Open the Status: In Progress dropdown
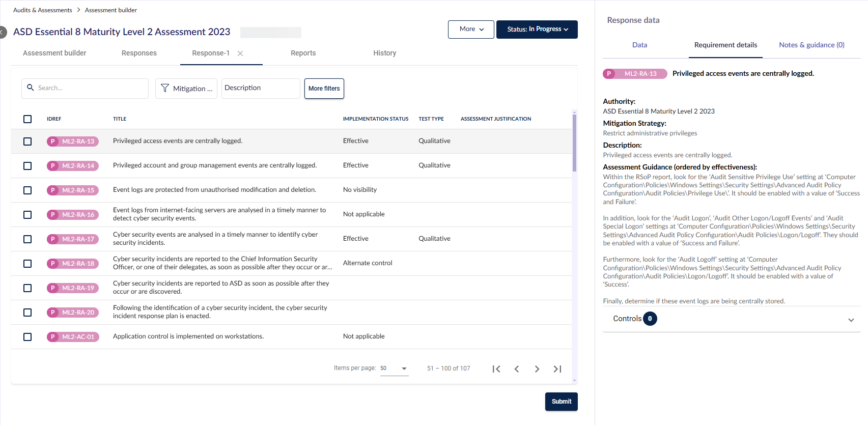Screen dimensions: 868x425 537,30
